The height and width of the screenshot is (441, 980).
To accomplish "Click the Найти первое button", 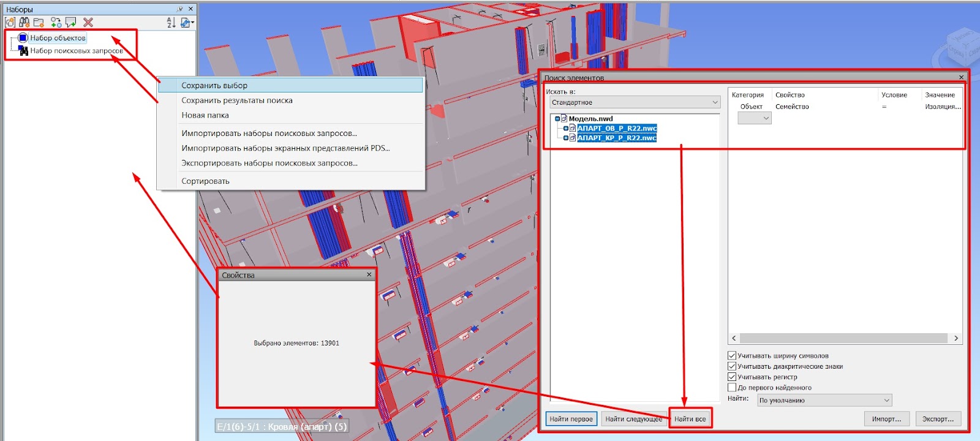I will click(x=571, y=419).
